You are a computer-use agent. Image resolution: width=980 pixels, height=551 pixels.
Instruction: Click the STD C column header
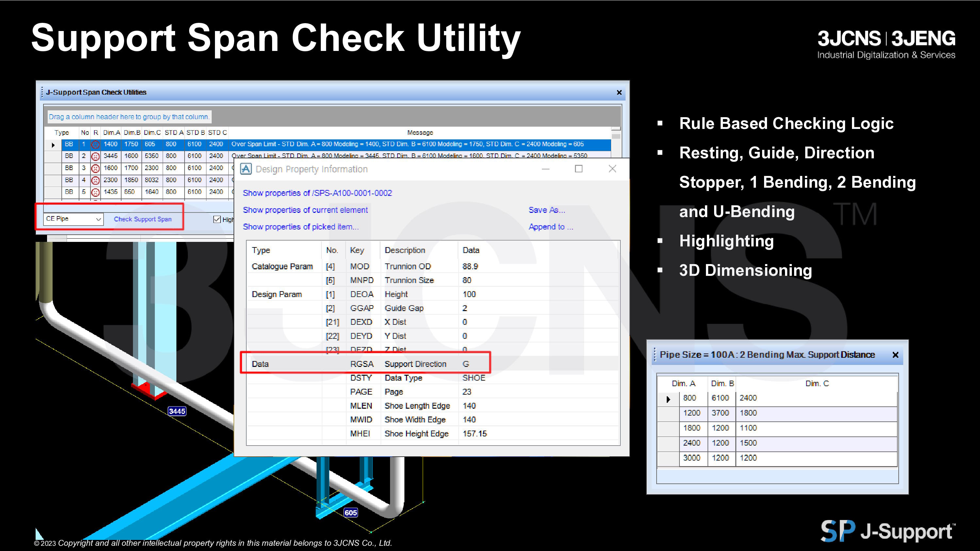point(217,132)
